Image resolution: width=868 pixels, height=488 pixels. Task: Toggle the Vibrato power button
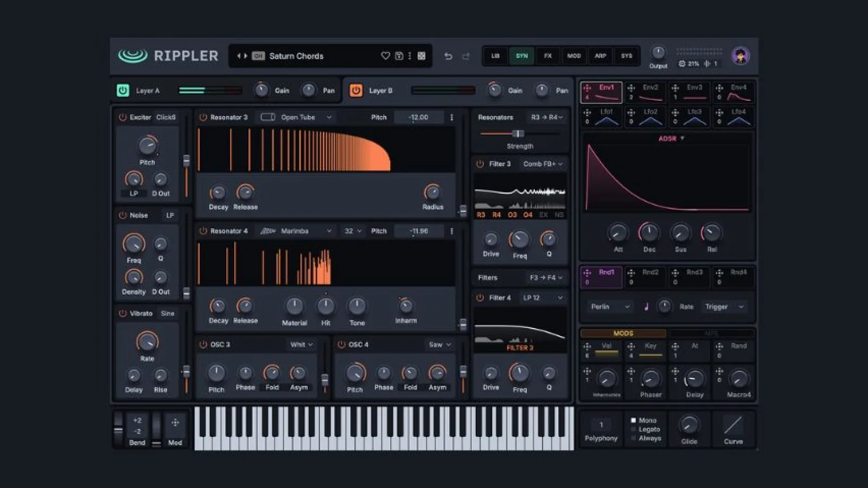pyautogui.click(x=123, y=313)
